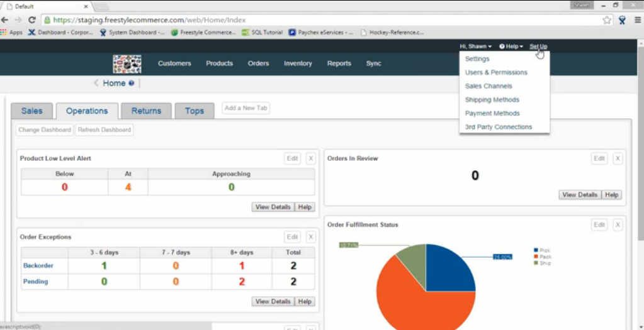Click the back chevron beside Home
This screenshot has width=644, height=330.
96,84
